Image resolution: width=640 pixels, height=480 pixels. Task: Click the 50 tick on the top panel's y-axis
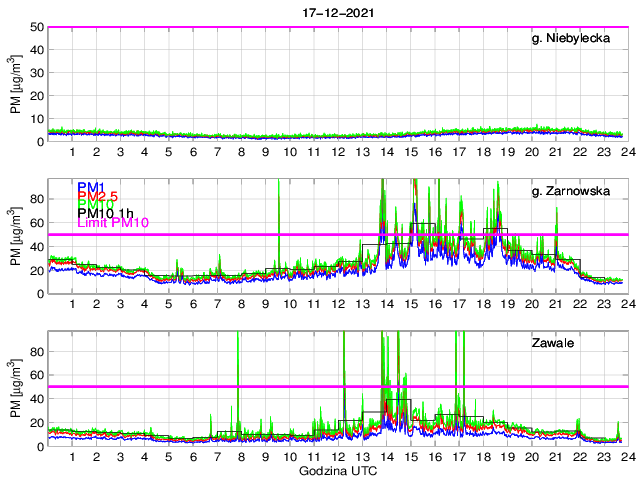tap(36, 27)
